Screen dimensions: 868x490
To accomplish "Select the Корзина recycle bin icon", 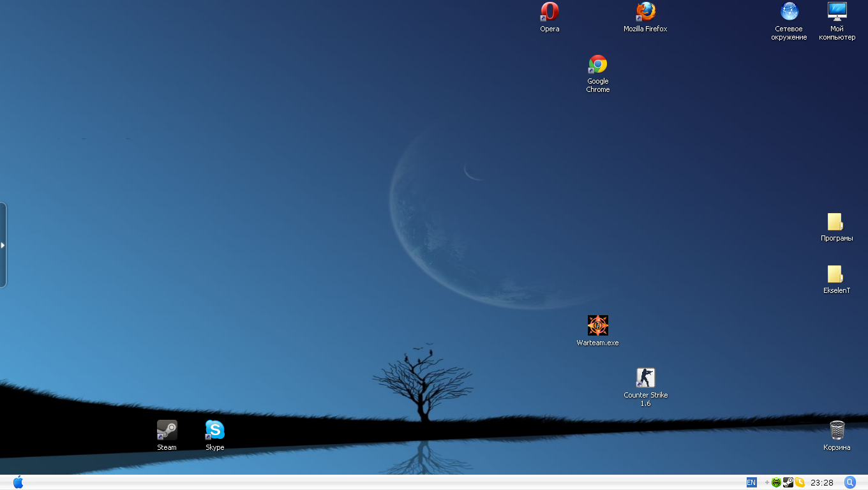I will coord(837,431).
